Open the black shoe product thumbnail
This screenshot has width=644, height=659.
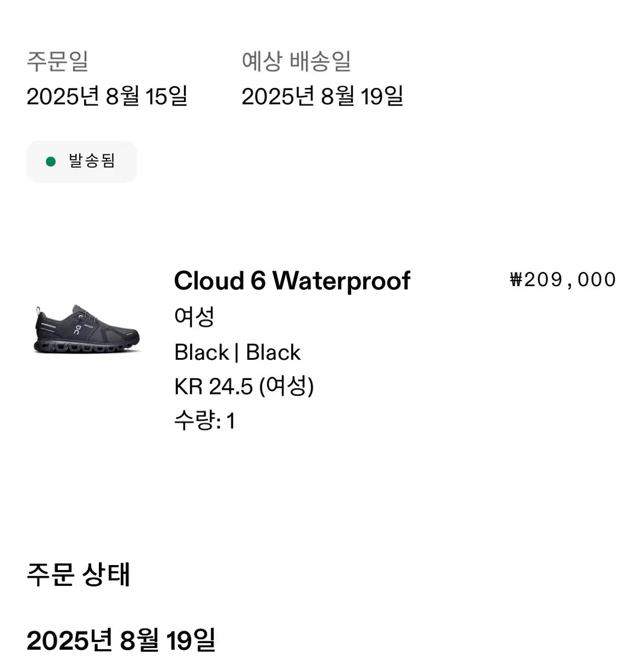click(87, 329)
